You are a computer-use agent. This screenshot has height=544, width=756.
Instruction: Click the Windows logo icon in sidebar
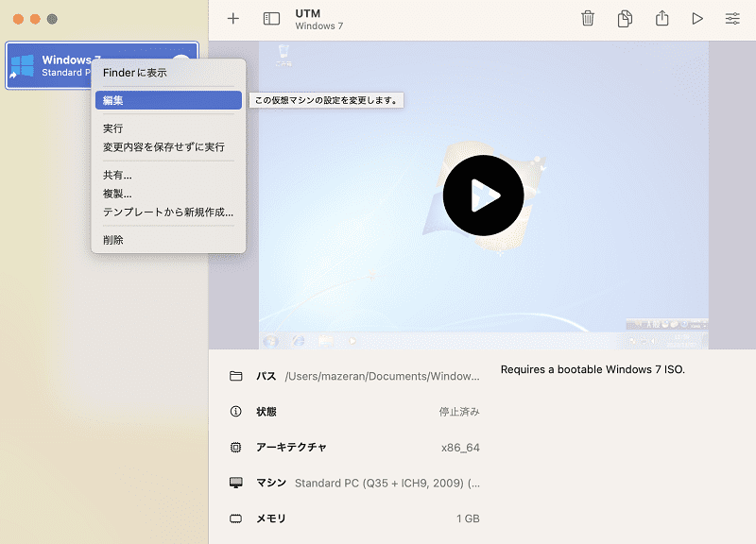tap(22, 65)
